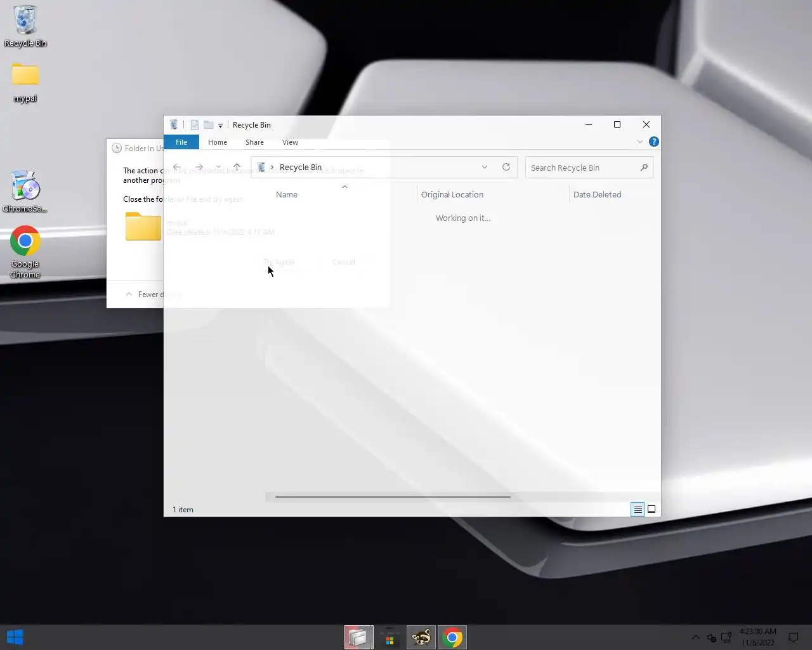Open the notification center
The image size is (812, 650).
[x=793, y=637]
